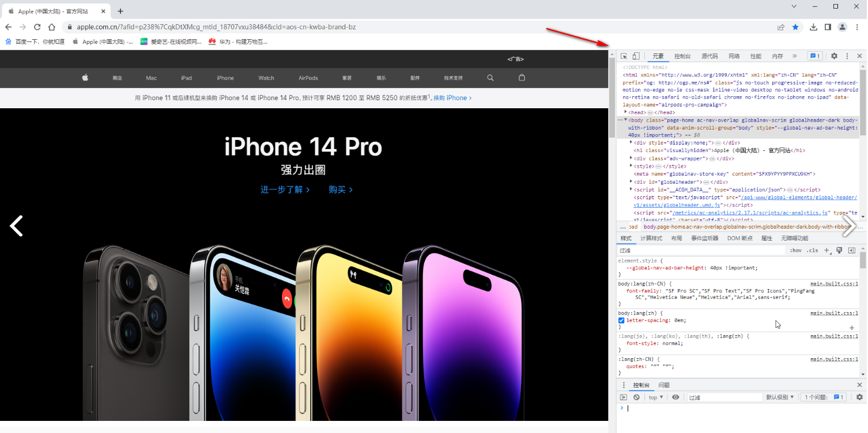Click the 百度一下 bookmark in bookmarks bar
The image size is (868, 433).
[35, 41]
